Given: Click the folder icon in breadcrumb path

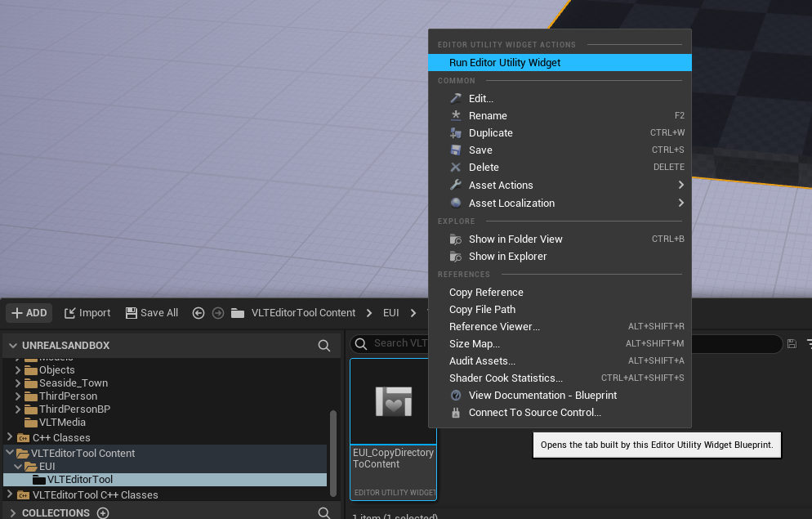Looking at the screenshot, I should tap(238, 313).
